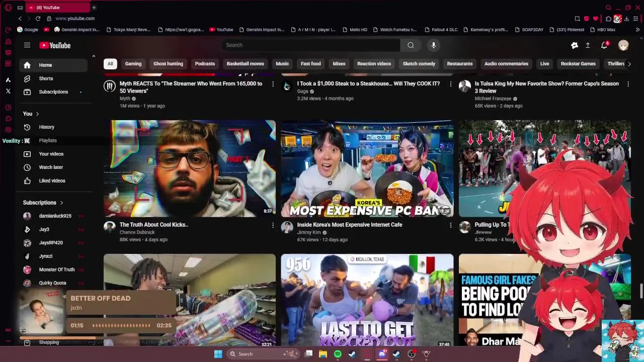
Task: Click the YouTube logo
Action: 55,45
